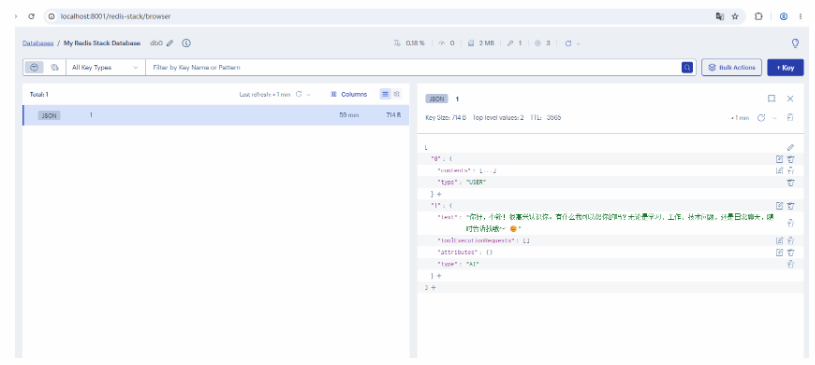Image resolution: width=815 pixels, height=365 pixels.
Task: Click the Filter by Key Name or Pattern field
Action: pyautogui.click(x=413, y=68)
